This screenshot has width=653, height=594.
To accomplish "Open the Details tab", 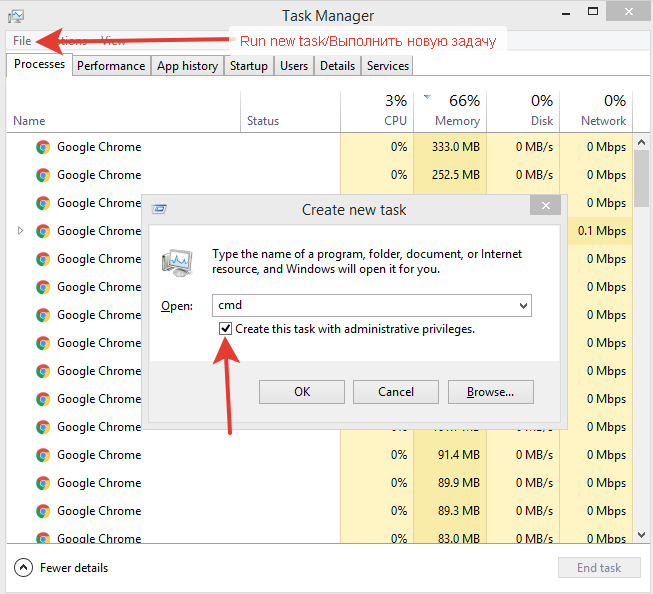I will click(337, 66).
